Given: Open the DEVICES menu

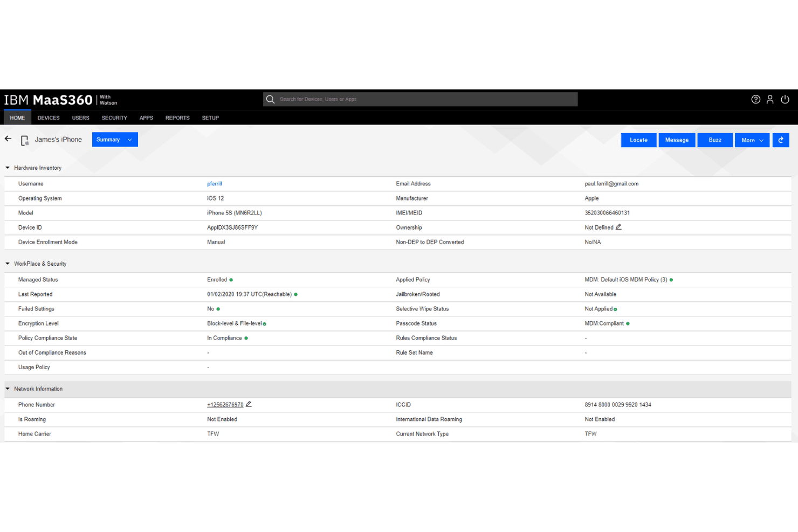Looking at the screenshot, I should [49, 118].
